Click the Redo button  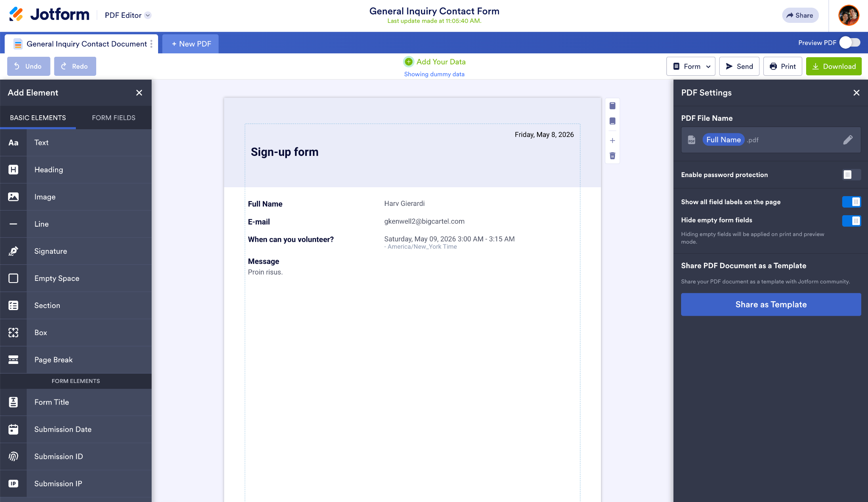pyautogui.click(x=75, y=67)
